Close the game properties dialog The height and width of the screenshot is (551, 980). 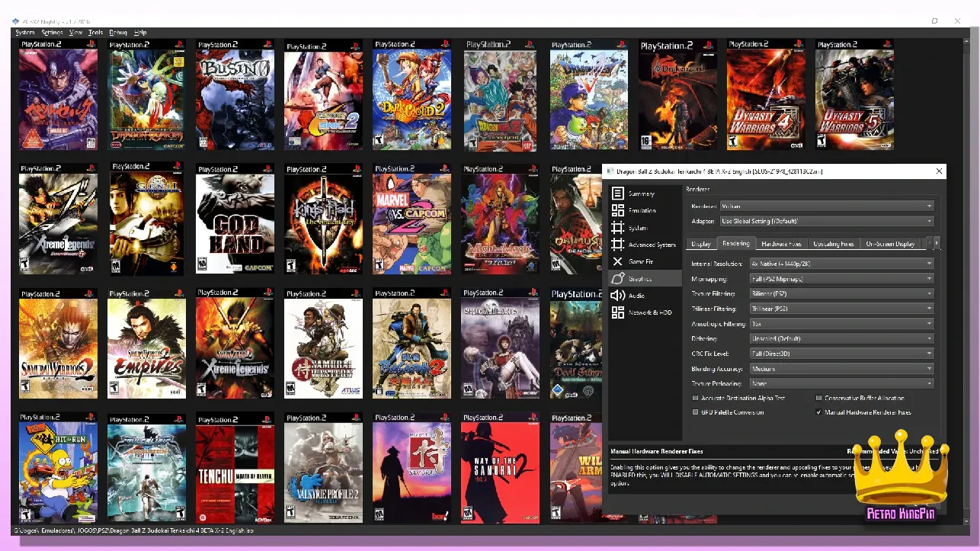(x=939, y=171)
